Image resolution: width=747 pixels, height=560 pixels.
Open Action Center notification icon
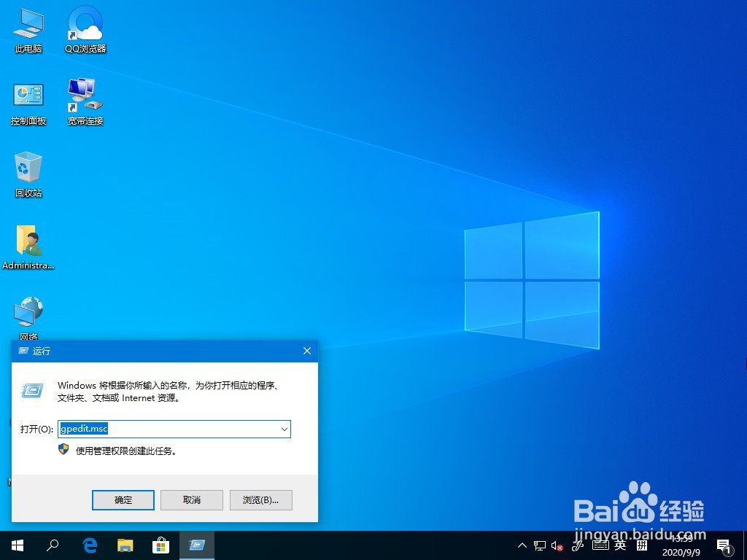tap(724, 545)
